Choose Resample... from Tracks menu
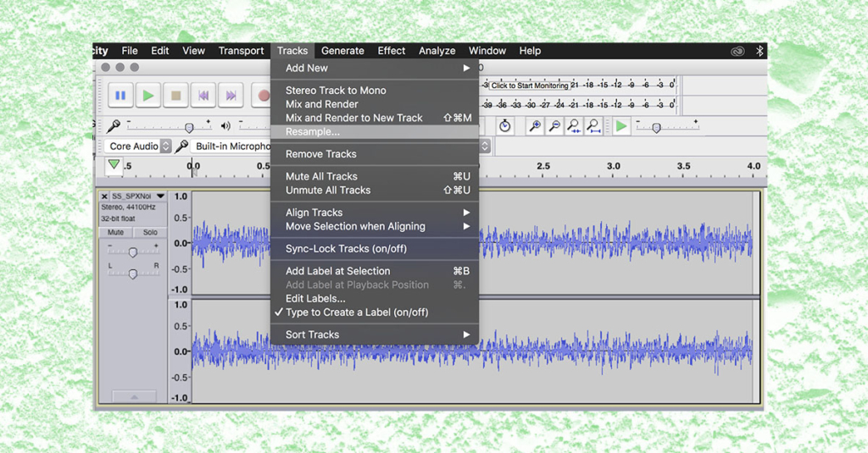The width and height of the screenshot is (868, 453). [375, 131]
